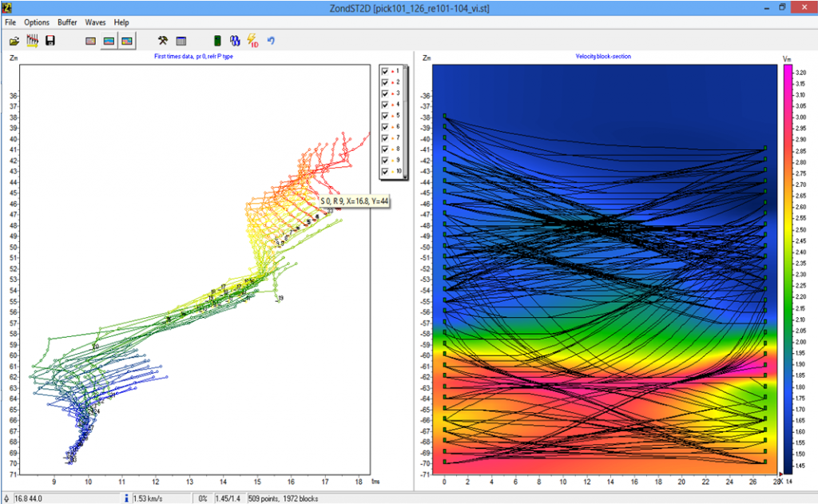Click the seismic traces import icon
Image resolution: width=818 pixels, height=504 pixels.
pyautogui.click(x=33, y=41)
